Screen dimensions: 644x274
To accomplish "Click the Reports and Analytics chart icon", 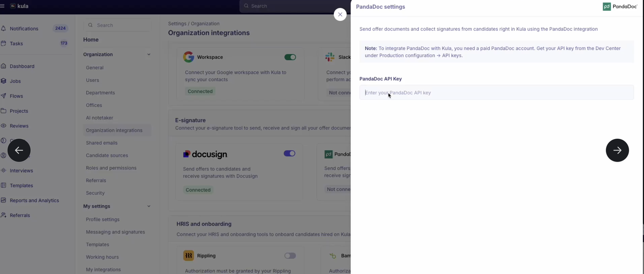I will tap(3, 200).
